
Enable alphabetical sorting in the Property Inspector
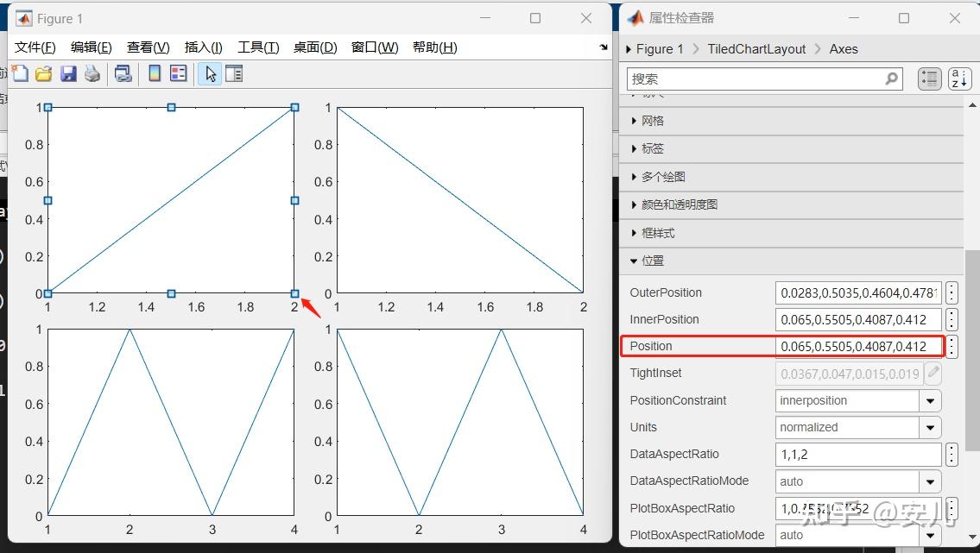(x=959, y=79)
